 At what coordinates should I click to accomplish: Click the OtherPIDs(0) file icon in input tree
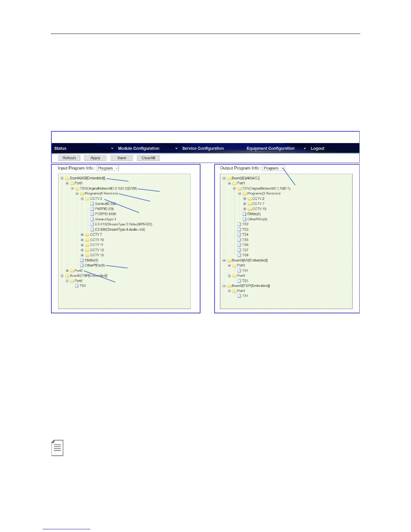click(82, 265)
